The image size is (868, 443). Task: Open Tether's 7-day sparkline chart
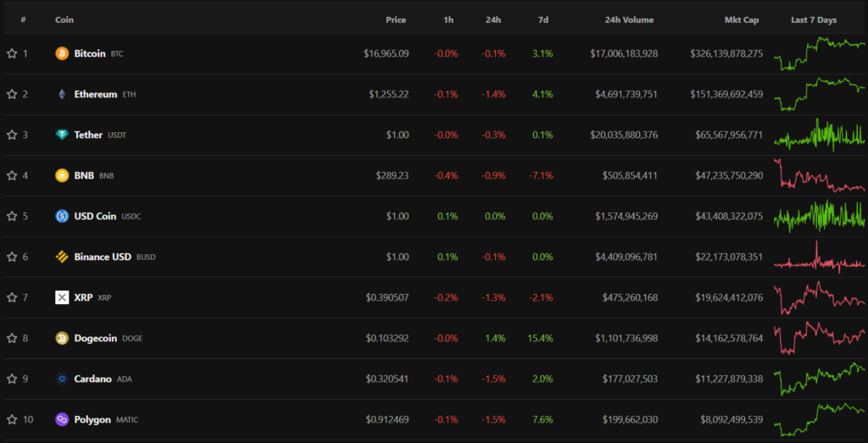tap(820, 135)
